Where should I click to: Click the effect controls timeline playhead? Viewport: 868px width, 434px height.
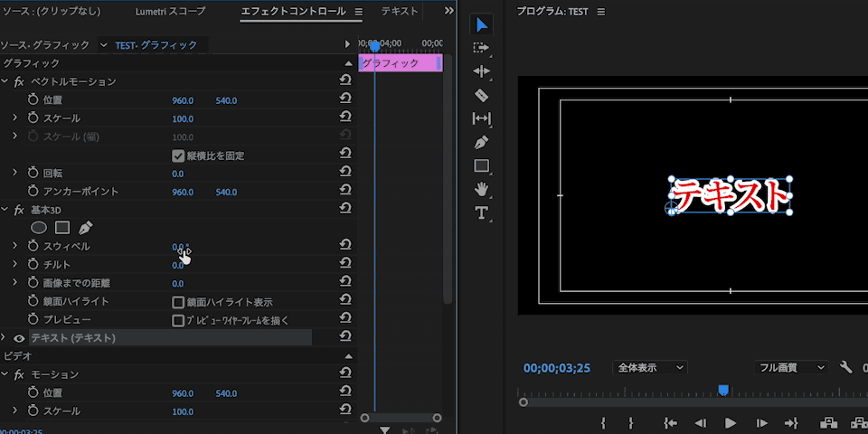374,46
